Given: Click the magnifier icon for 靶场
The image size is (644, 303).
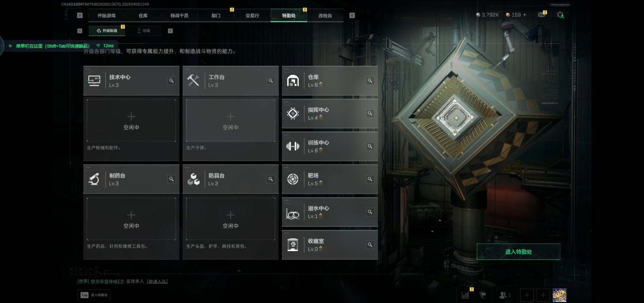Looking at the screenshot, I should [370, 179].
